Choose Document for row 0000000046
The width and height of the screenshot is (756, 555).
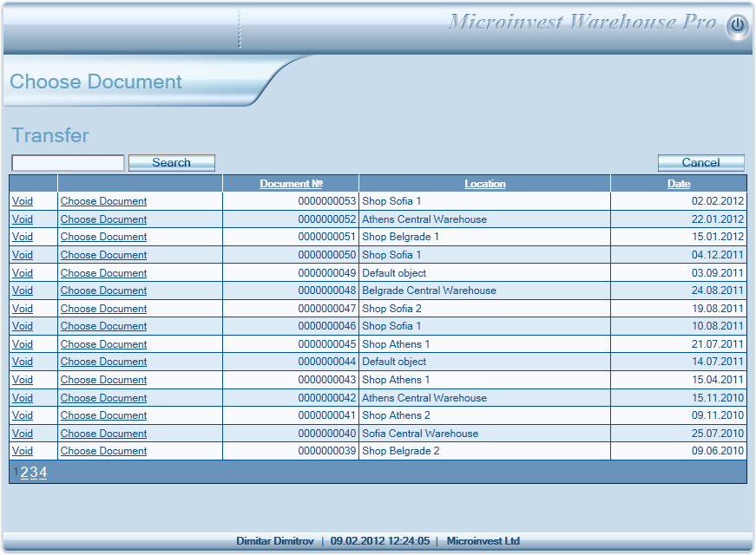pyautogui.click(x=103, y=326)
